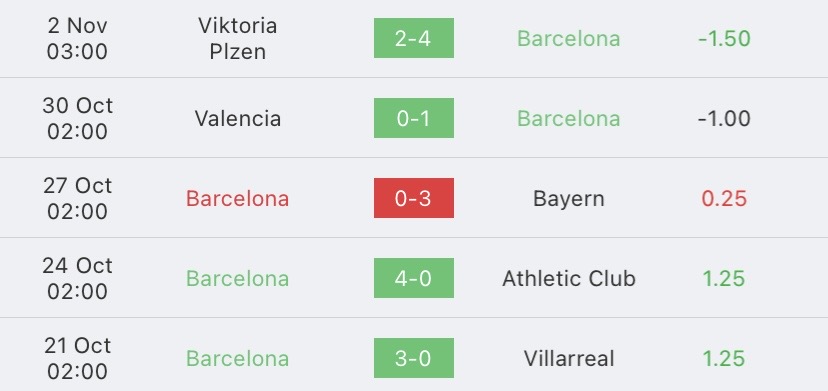Open the green 0-1 score badge

click(413, 118)
